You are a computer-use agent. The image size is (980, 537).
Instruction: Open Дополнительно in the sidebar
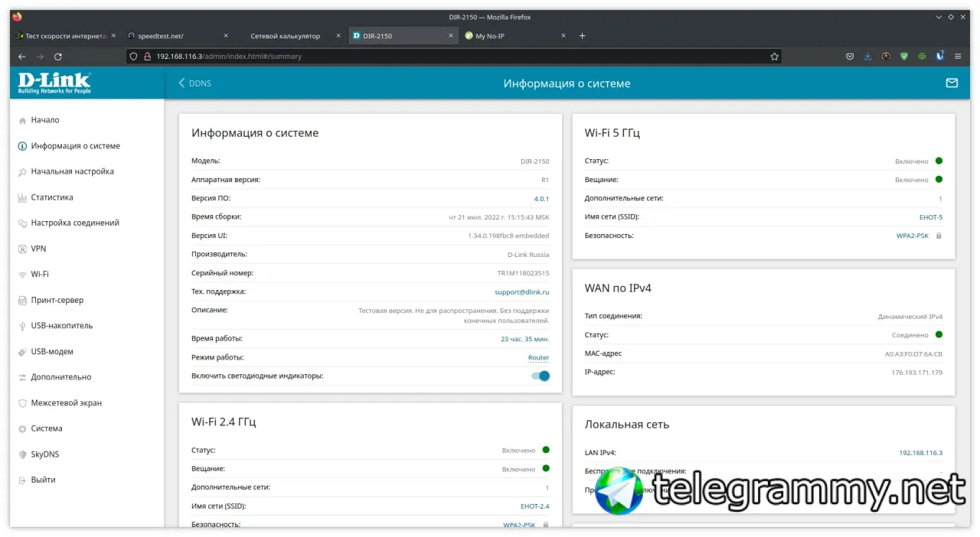(60, 377)
